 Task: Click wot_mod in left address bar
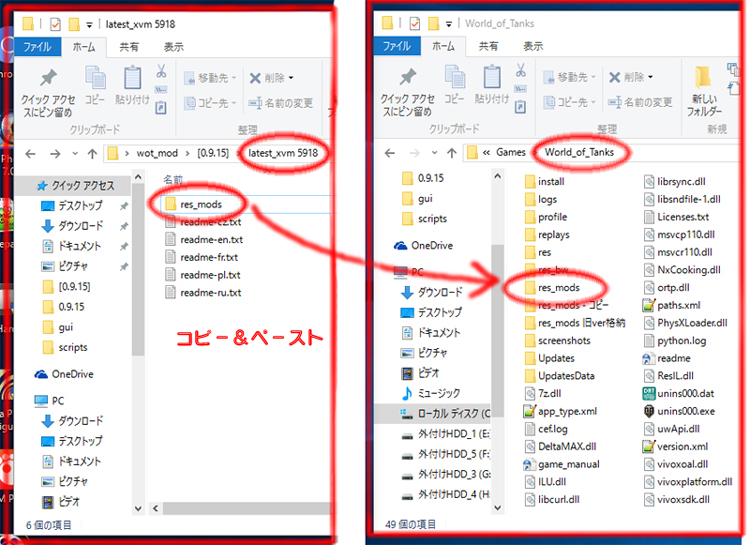157,154
